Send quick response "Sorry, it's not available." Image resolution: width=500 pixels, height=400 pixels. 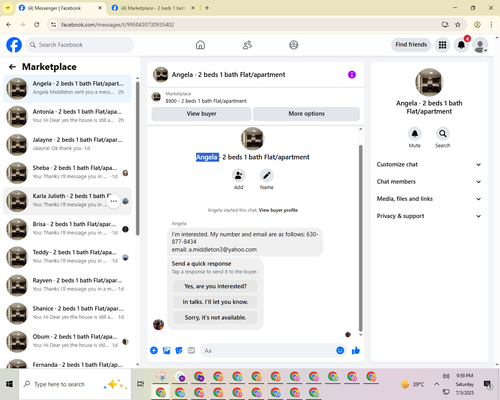click(x=215, y=318)
